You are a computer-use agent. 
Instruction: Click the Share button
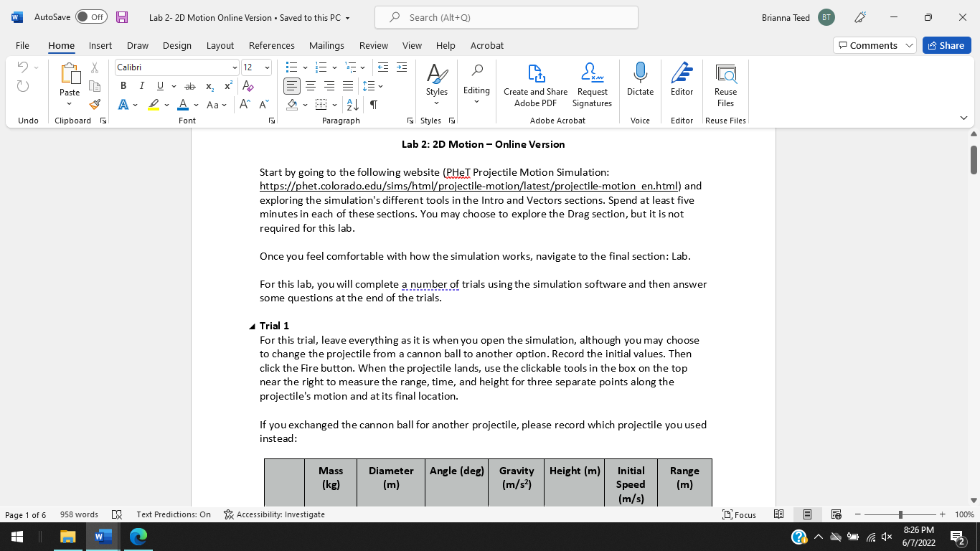coord(946,44)
